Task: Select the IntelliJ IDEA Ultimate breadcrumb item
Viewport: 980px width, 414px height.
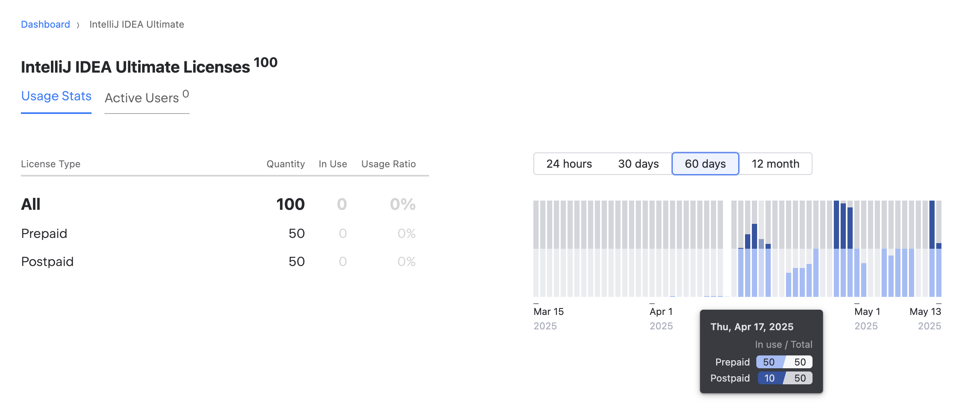Action: pos(137,24)
